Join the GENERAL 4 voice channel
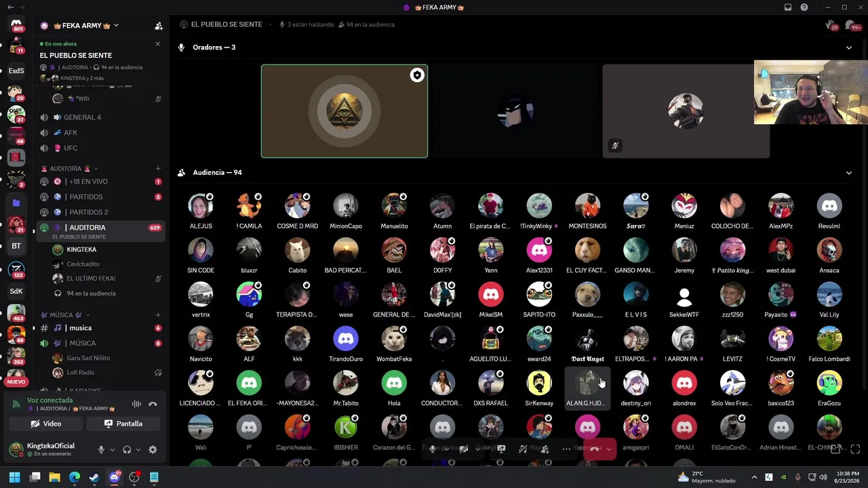 coord(102,117)
